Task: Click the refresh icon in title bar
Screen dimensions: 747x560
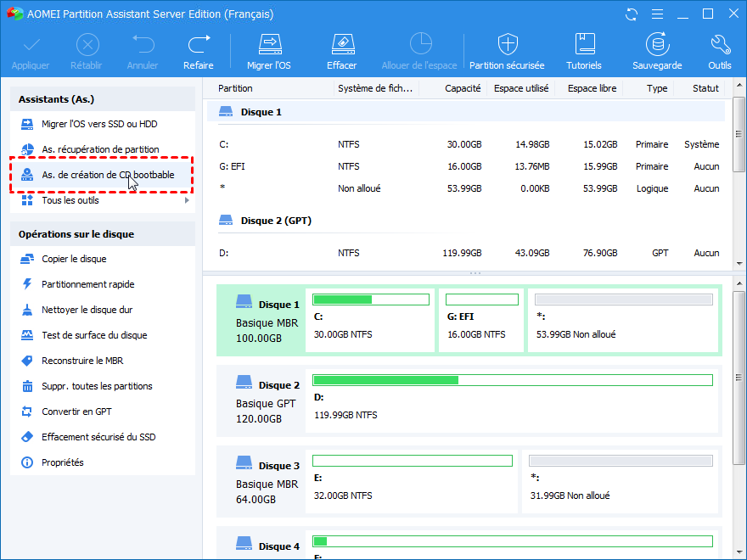Action: click(x=632, y=14)
